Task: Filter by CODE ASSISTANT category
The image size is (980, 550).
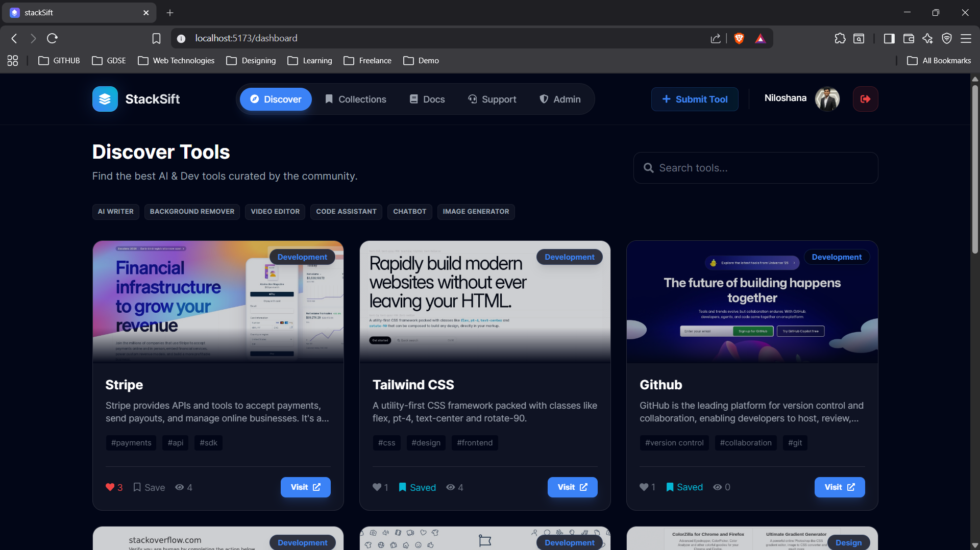Action: point(346,212)
